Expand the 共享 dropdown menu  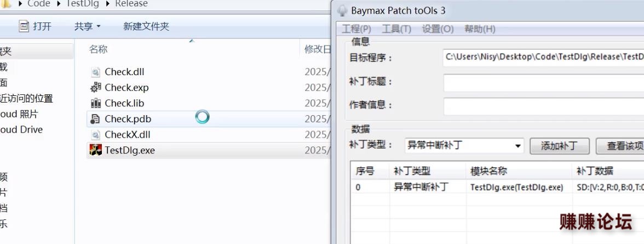(x=88, y=26)
